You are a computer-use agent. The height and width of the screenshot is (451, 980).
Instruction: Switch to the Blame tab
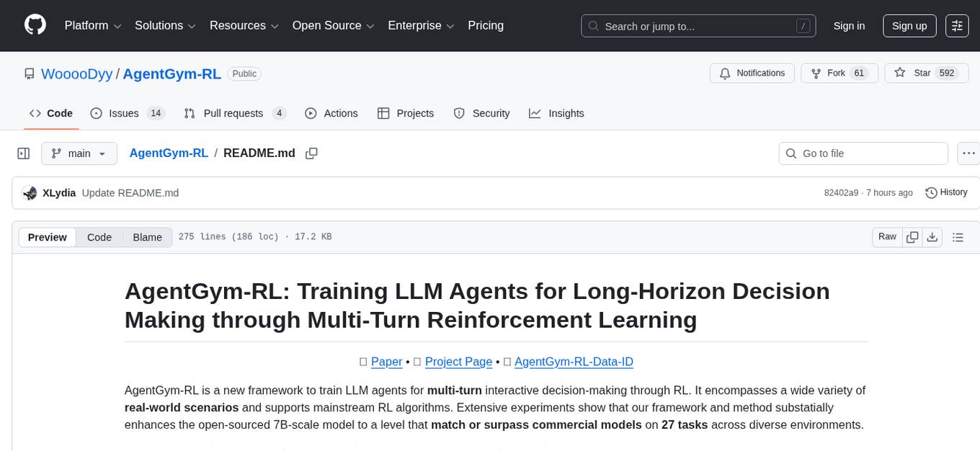(147, 237)
